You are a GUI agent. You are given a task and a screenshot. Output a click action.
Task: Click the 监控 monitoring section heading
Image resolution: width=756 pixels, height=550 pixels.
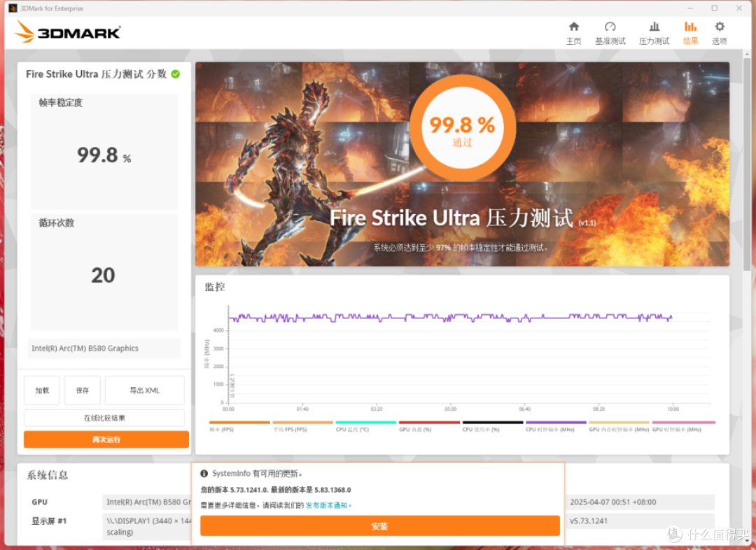(x=215, y=288)
